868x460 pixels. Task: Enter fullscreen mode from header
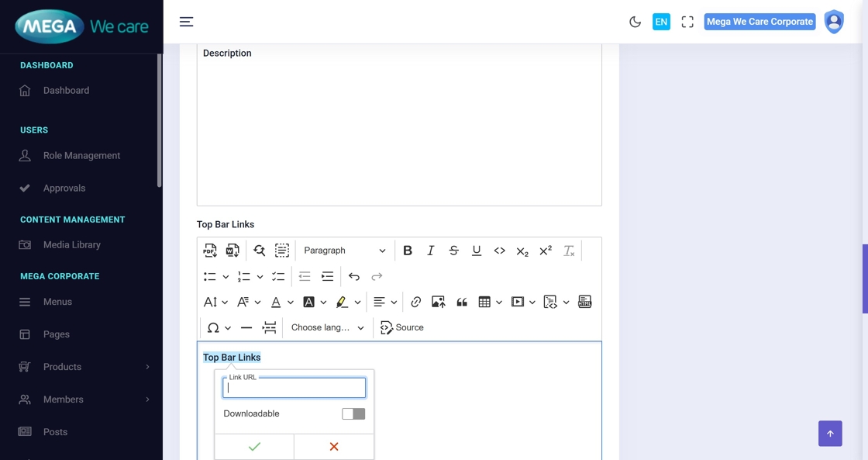[x=687, y=22]
